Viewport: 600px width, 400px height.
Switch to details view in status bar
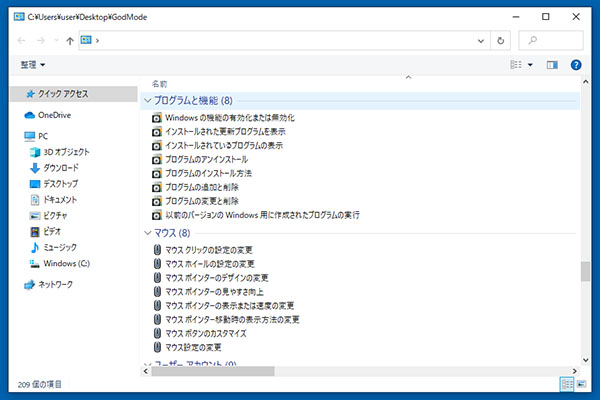tap(567, 384)
